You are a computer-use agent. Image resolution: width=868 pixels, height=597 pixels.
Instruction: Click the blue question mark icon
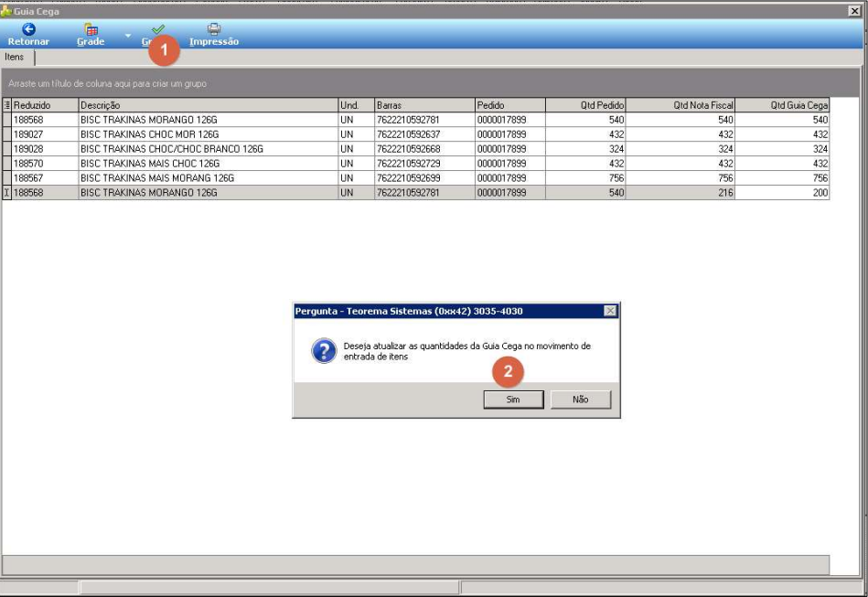point(324,351)
